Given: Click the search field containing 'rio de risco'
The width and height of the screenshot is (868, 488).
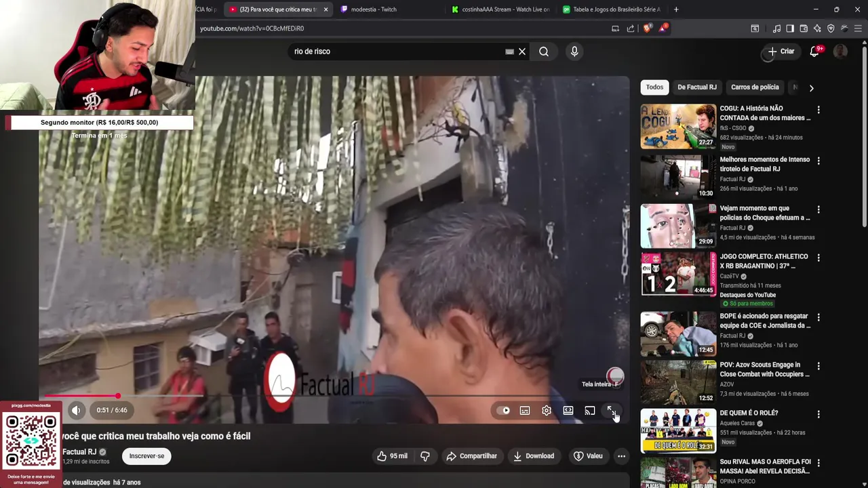Looking at the screenshot, I should [397, 52].
